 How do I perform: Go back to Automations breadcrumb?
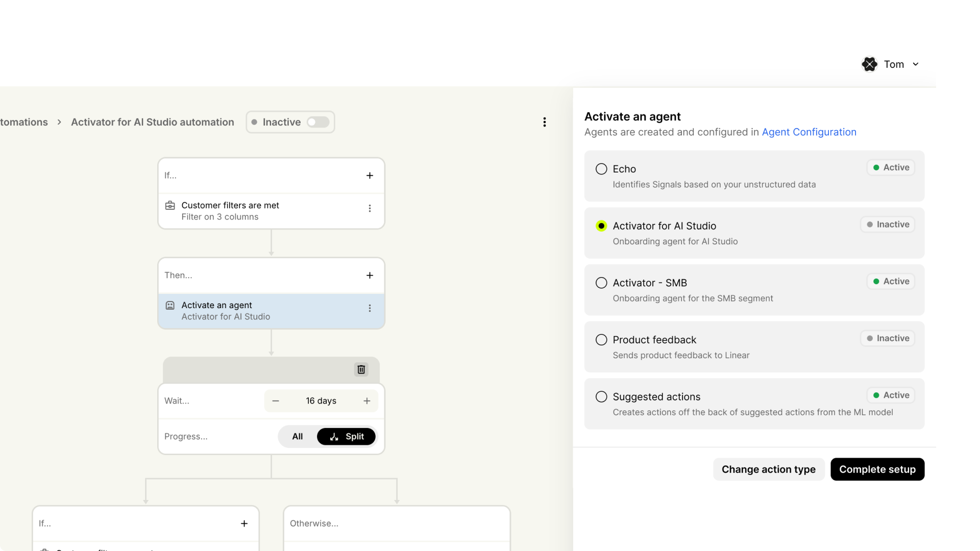[x=24, y=122]
